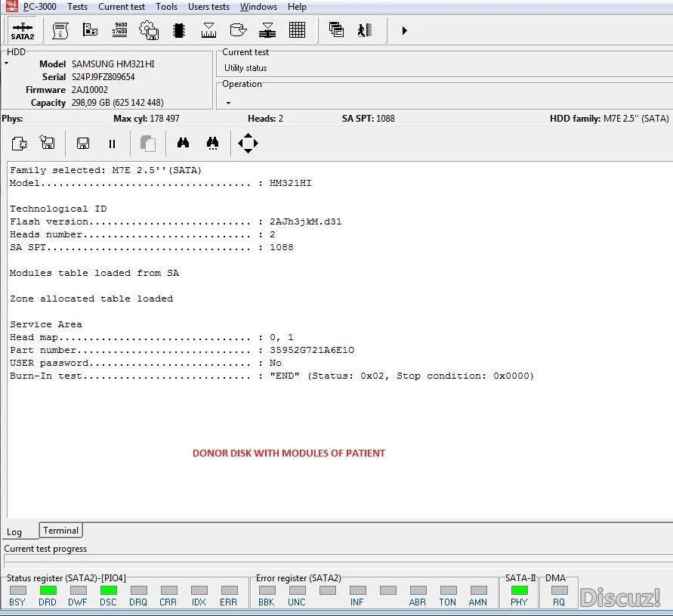Click the floppy disk save log icon
Screen dimensions: 673x616
[x=83, y=143]
